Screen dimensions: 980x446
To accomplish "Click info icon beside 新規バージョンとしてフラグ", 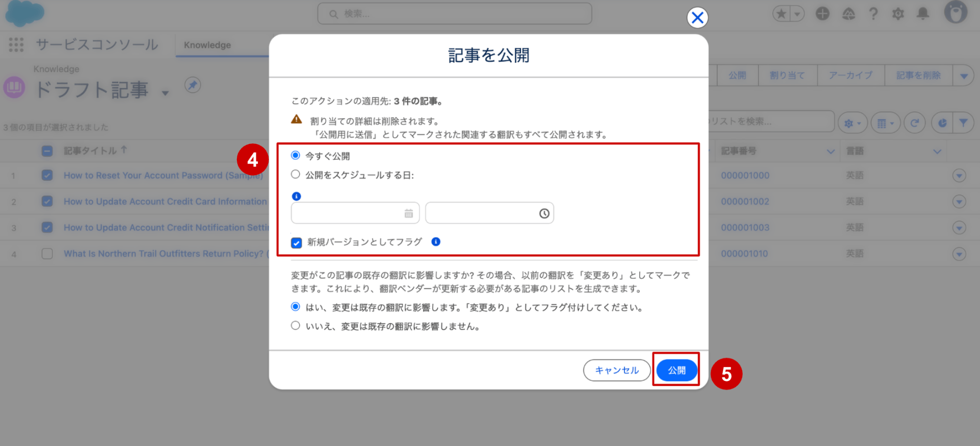I will click(436, 242).
